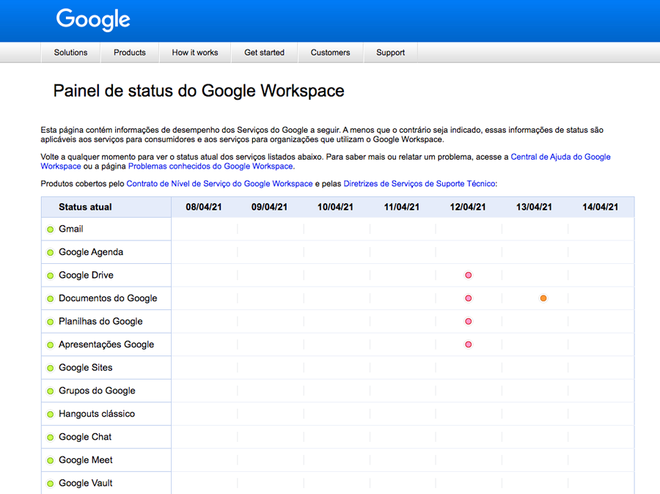Click the Hangouts clássico service name
Image resolution: width=660 pixels, height=494 pixels.
click(x=97, y=414)
